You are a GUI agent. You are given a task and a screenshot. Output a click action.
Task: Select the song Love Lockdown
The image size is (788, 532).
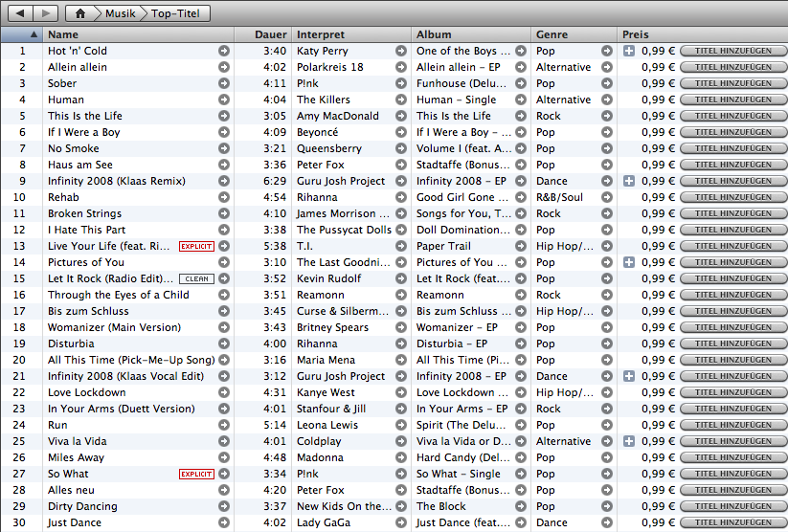87,392
